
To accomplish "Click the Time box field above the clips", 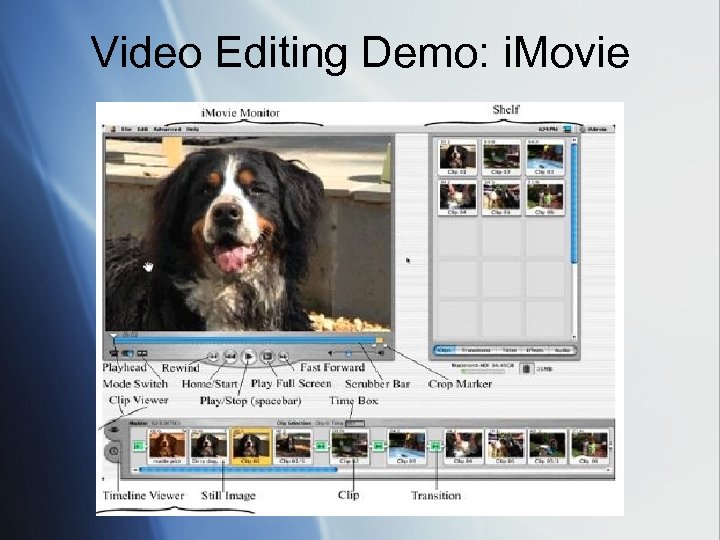I will (x=355, y=423).
